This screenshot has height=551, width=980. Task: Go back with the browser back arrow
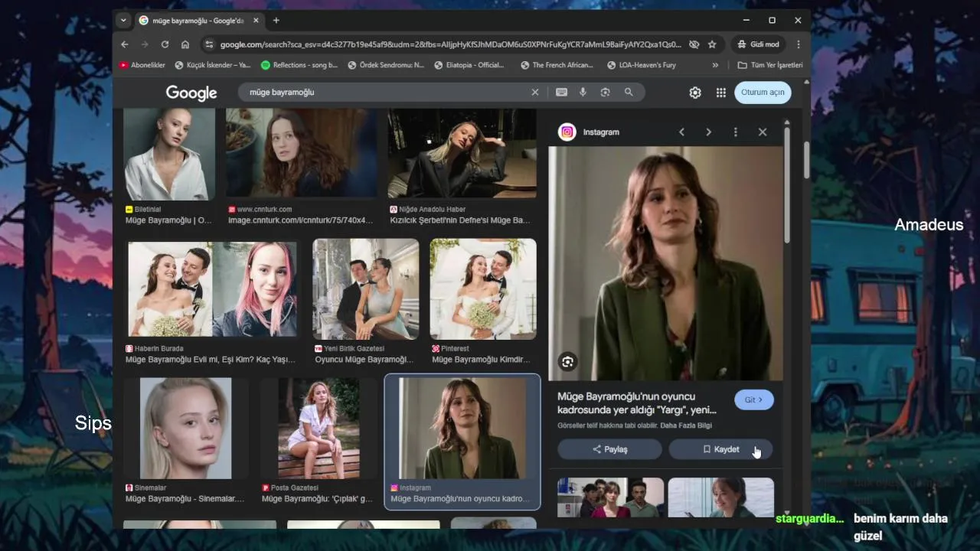[x=125, y=44]
